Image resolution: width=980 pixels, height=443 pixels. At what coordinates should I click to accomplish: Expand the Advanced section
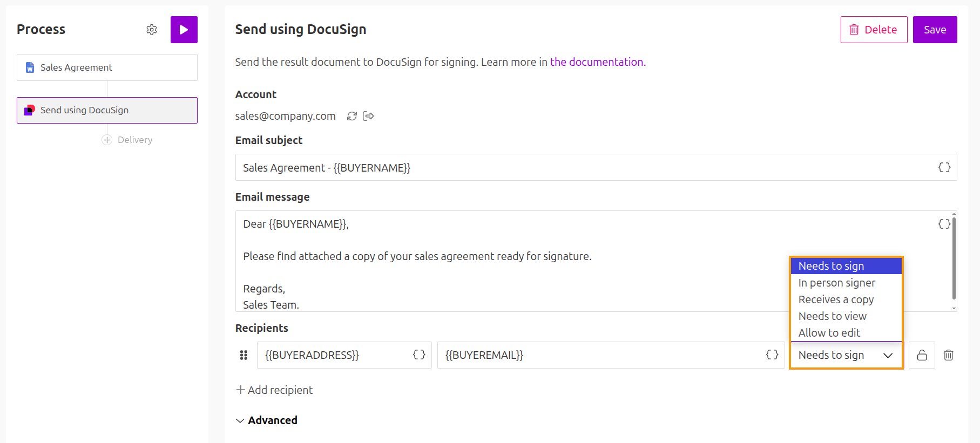[x=267, y=420]
